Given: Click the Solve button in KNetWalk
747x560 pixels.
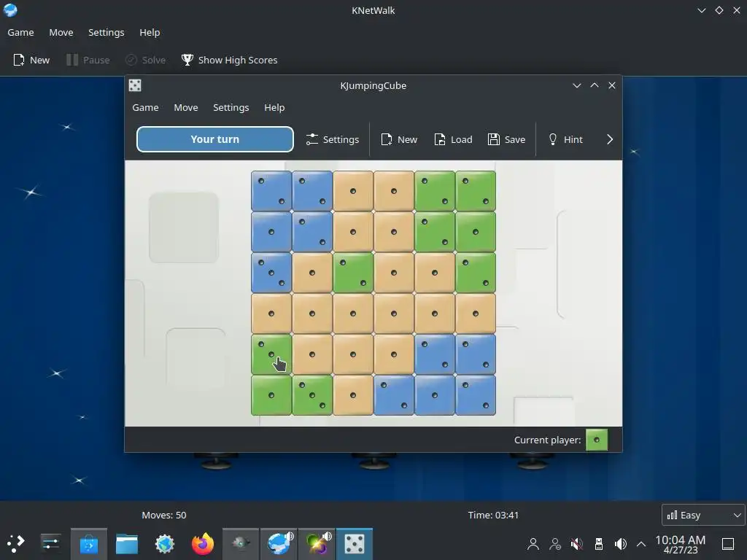Looking at the screenshot, I should pos(146,60).
